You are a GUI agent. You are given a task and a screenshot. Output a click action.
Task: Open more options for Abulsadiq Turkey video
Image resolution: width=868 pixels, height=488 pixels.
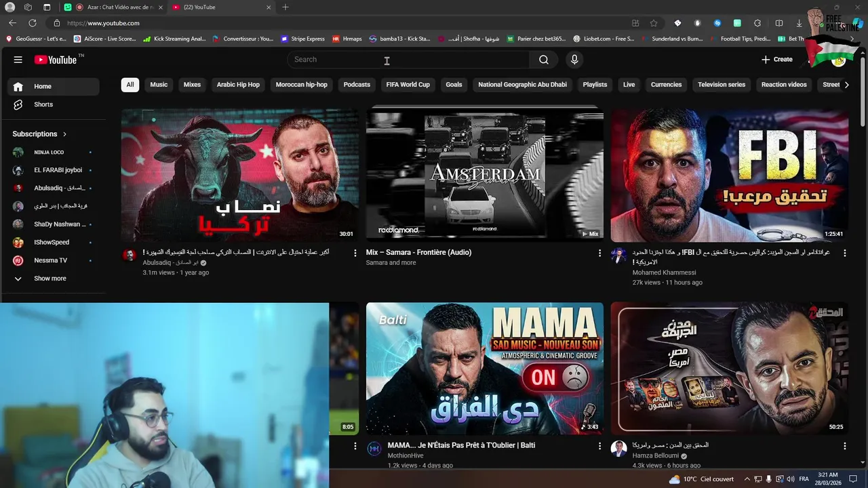click(x=355, y=253)
